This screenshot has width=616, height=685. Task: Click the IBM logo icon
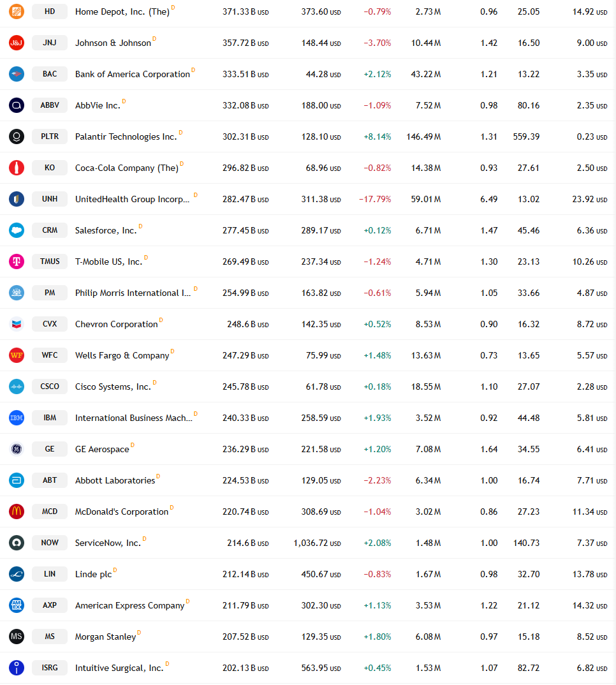tap(17, 418)
